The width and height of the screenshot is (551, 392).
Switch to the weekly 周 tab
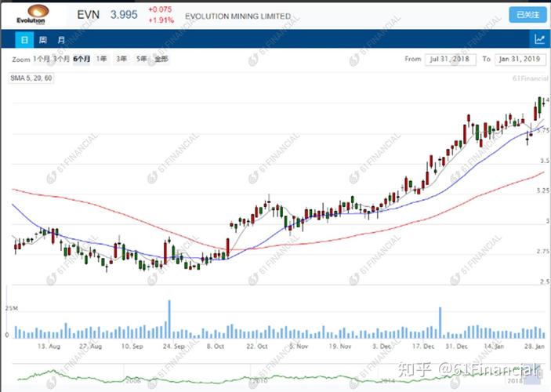tap(42, 39)
